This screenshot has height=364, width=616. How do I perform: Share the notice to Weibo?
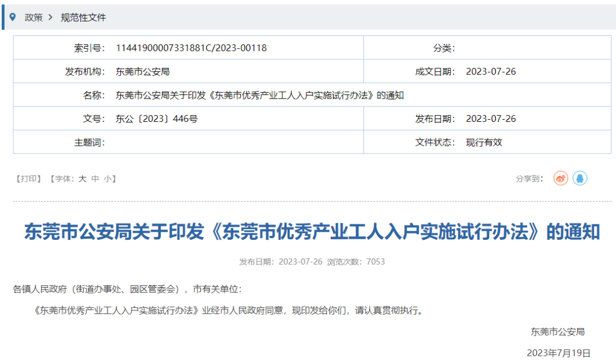(561, 178)
